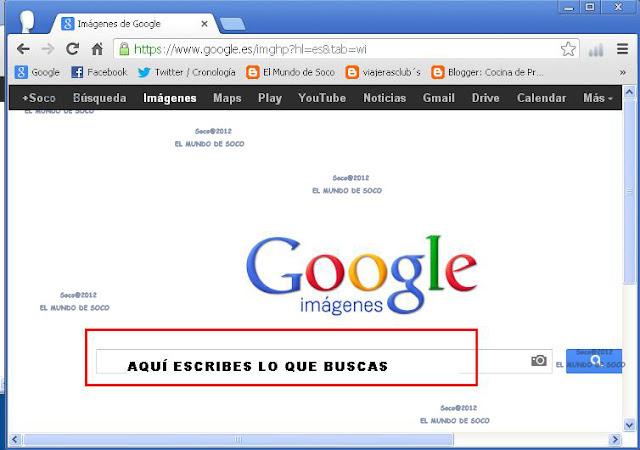
Task: Open Noticias from the Google bar
Action: tap(384, 98)
